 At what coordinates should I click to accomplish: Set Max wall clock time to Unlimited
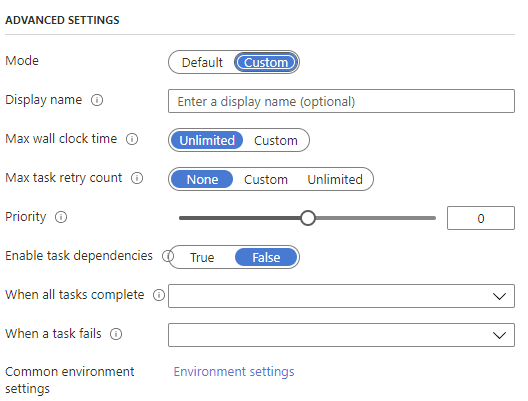pyautogui.click(x=207, y=140)
